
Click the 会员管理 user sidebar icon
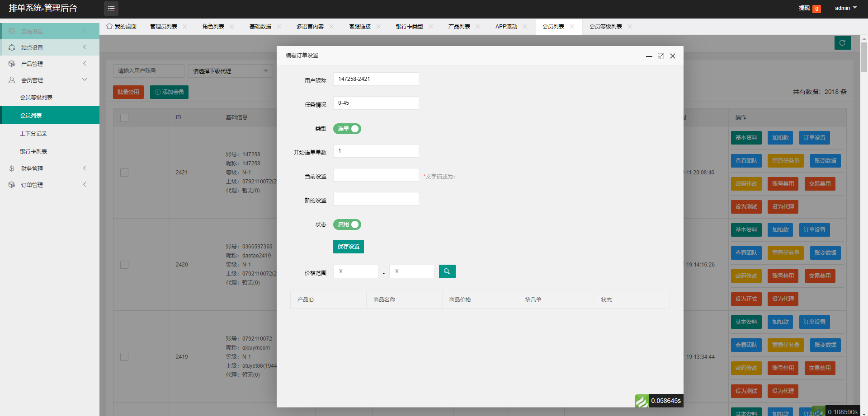(x=12, y=80)
